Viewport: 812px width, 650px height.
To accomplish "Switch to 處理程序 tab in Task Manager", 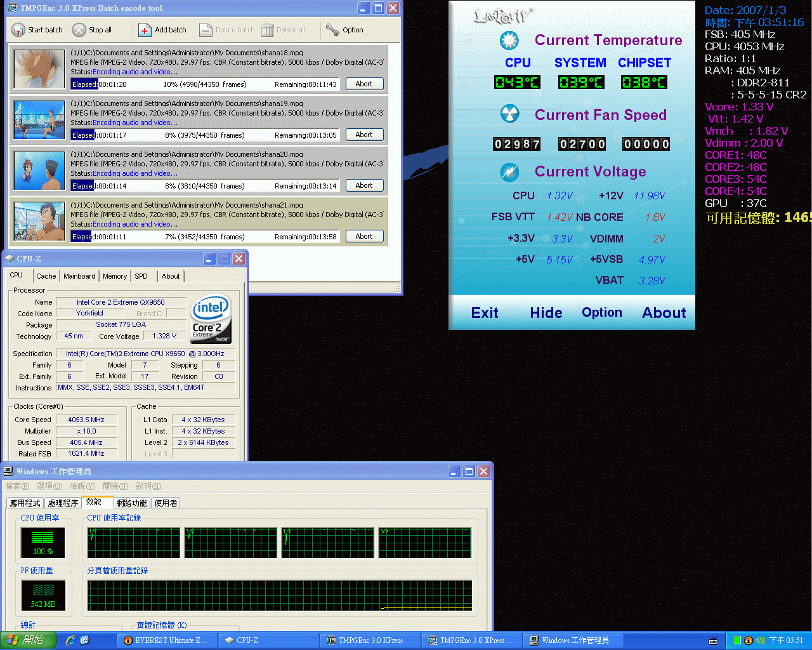I will (x=63, y=503).
